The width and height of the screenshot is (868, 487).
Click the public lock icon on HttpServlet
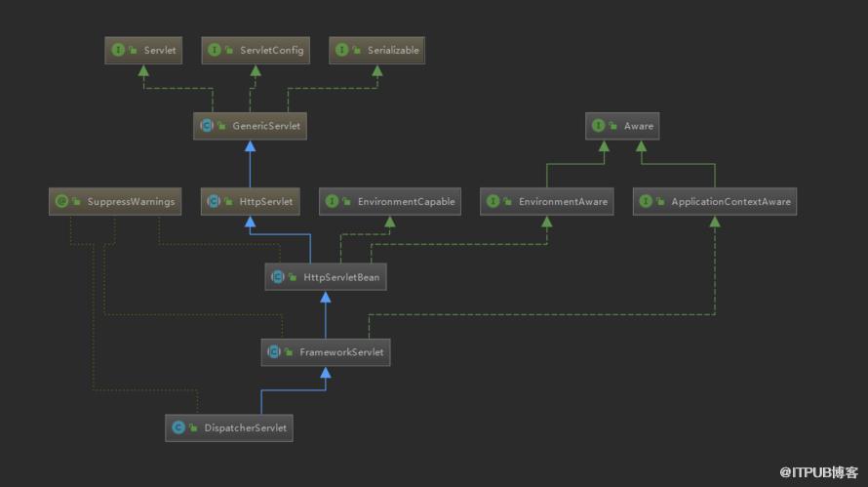point(228,202)
